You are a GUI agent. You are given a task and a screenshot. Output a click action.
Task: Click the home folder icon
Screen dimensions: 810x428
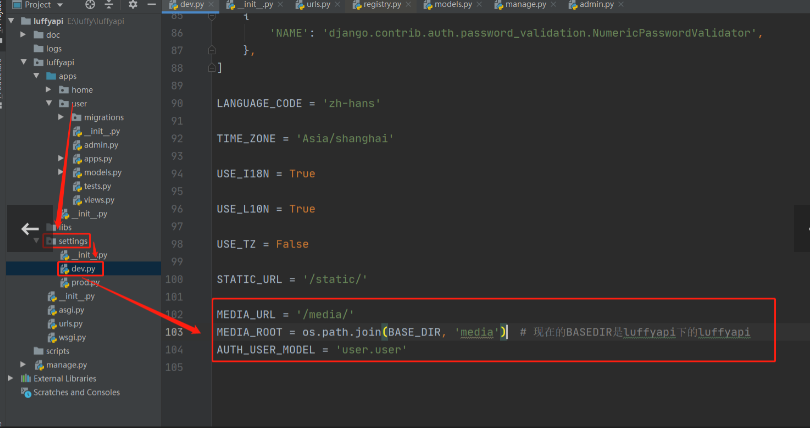(64, 90)
